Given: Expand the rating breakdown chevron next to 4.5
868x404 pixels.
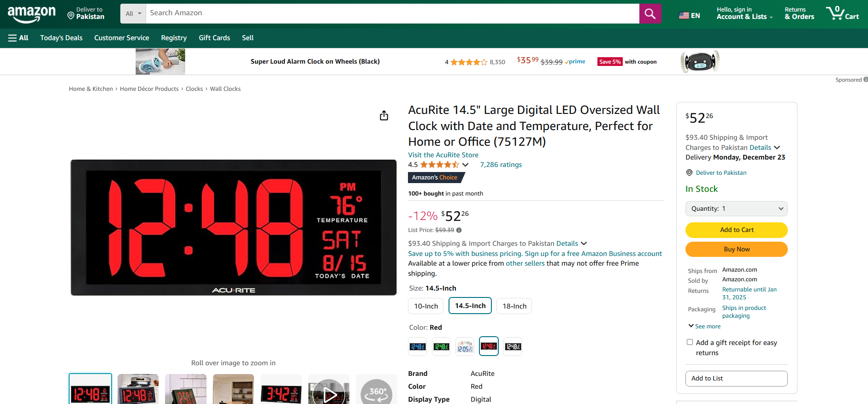Looking at the screenshot, I should tap(466, 165).
